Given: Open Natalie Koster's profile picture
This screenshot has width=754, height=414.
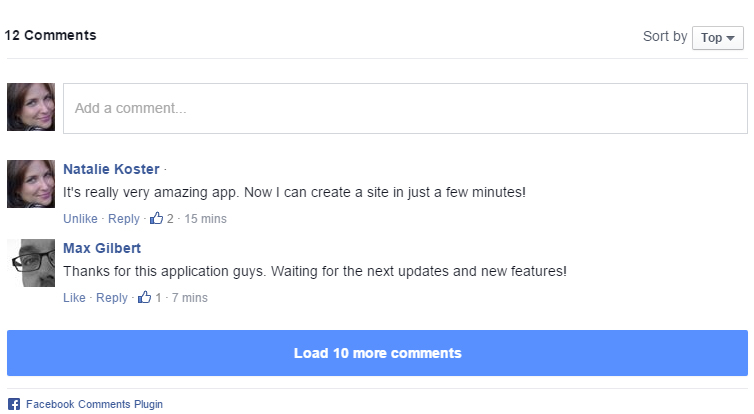Looking at the screenshot, I should [31, 184].
